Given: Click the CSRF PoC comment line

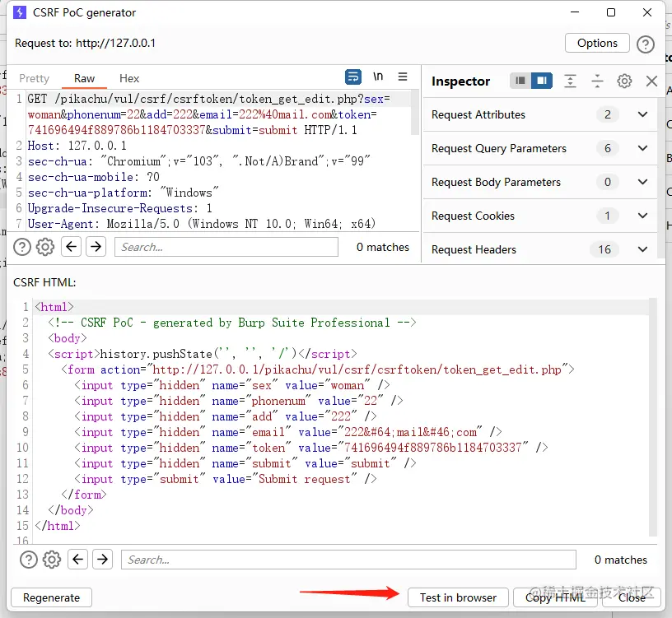Looking at the screenshot, I should [x=232, y=323].
